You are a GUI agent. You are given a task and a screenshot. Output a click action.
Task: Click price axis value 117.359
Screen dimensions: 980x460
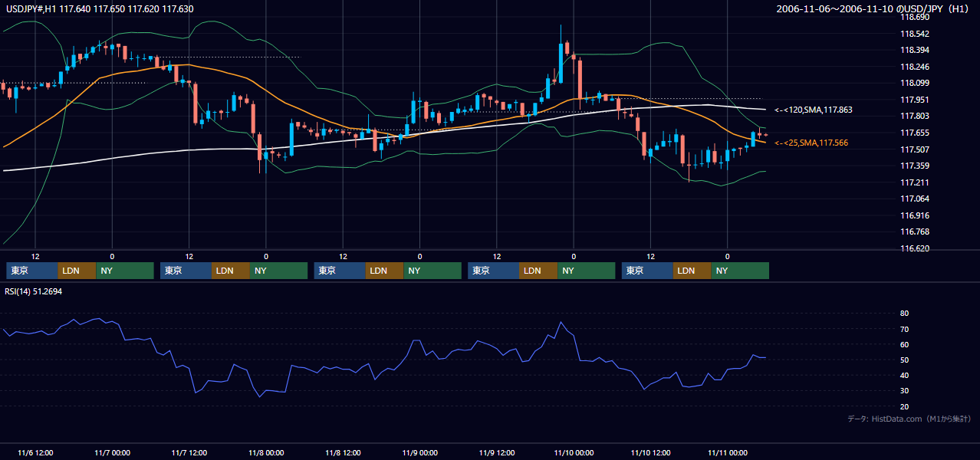pyautogui.click(x=915, y=166)
